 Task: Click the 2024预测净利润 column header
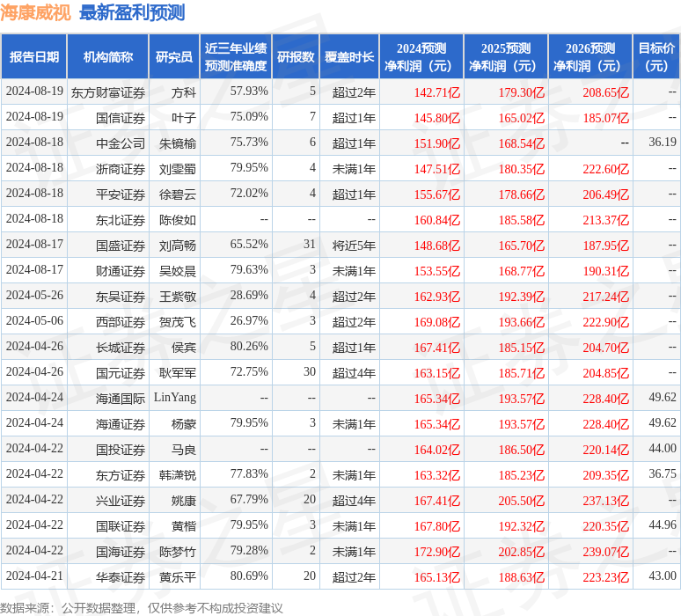coord(421,57)
